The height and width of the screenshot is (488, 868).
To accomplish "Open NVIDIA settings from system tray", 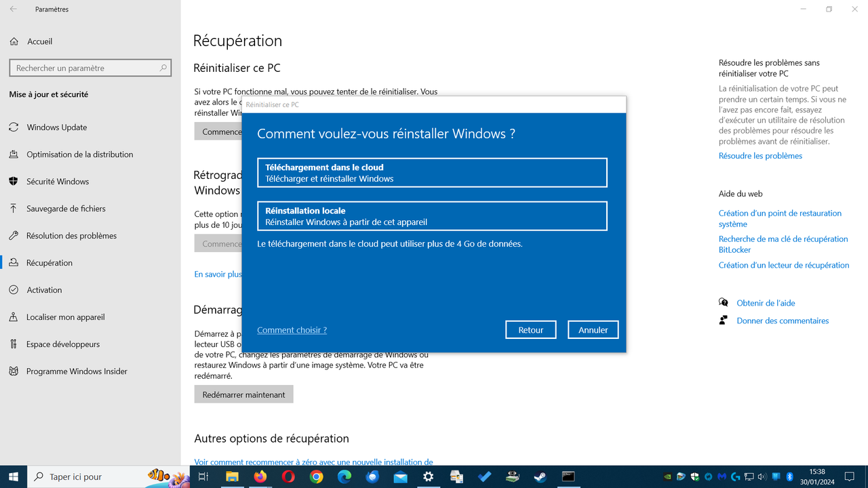I will pos(668,476).
